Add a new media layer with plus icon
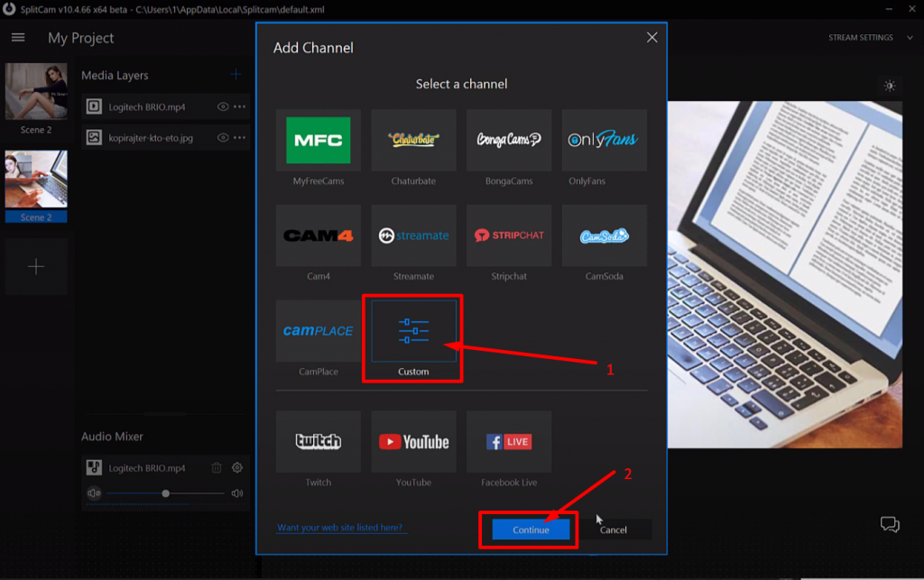Viewport: 924px width, 580px height. pos(236,74)
